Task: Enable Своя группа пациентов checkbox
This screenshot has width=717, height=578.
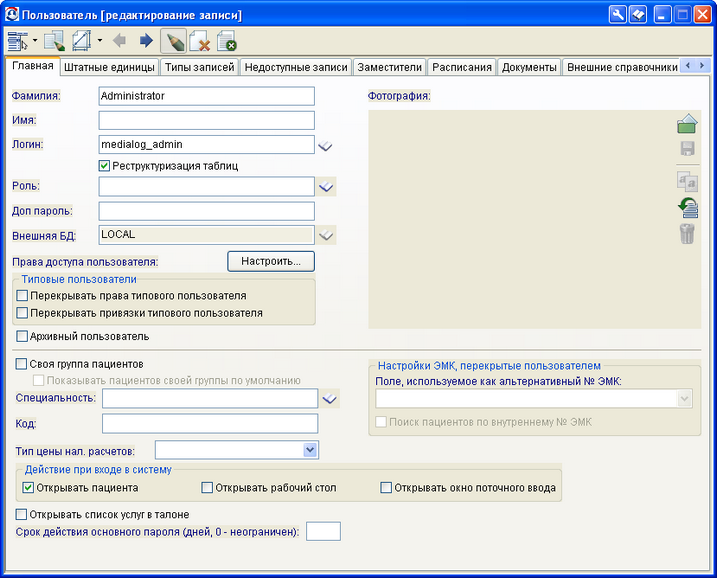Action: [21, 364]
